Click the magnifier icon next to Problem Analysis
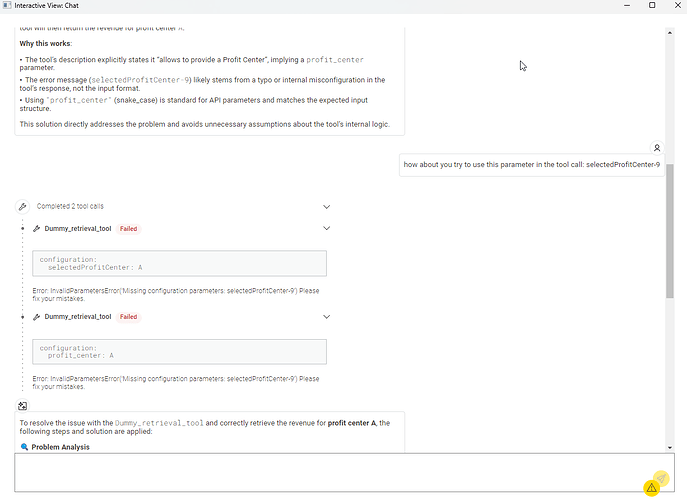Screen dimensions: 687x499 coord(25,447)
